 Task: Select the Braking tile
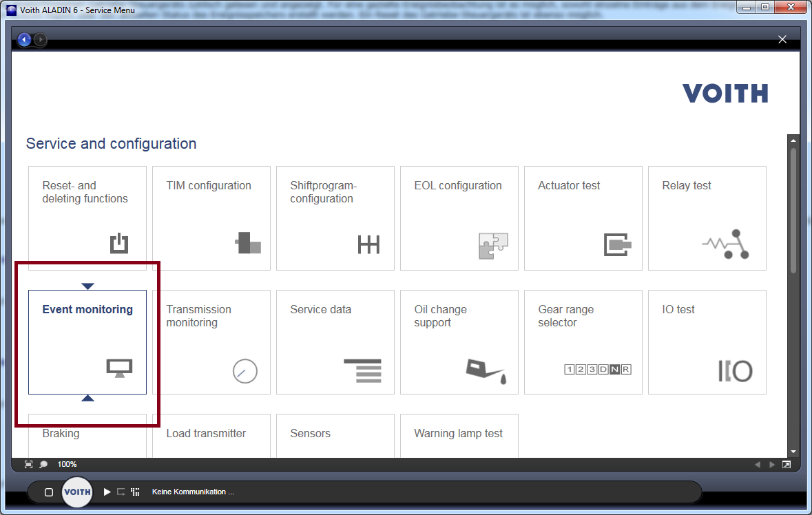87,435
